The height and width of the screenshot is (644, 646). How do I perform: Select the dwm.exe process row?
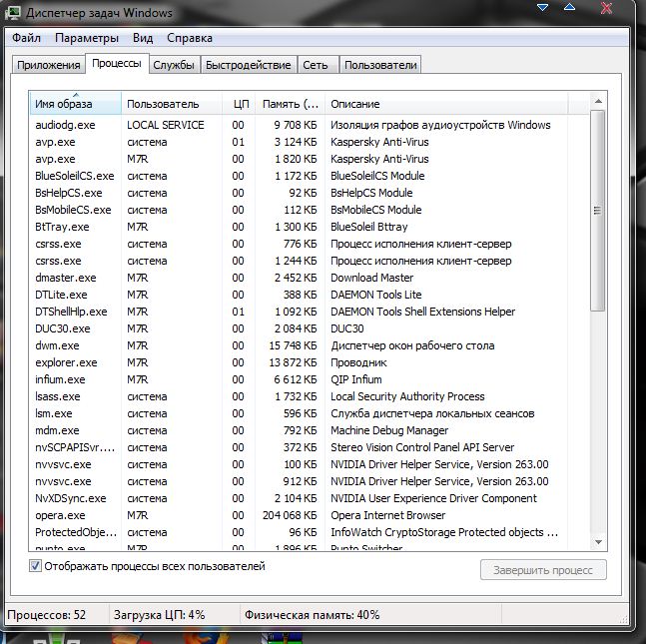point(59,345)
